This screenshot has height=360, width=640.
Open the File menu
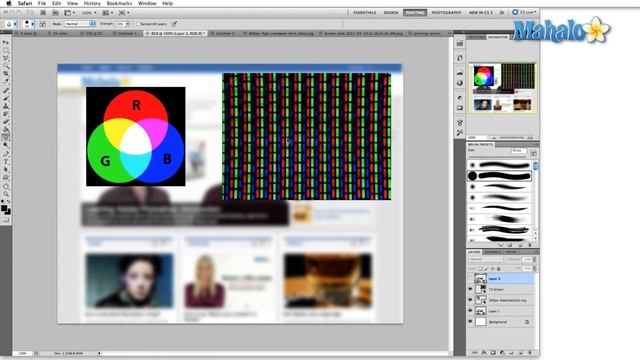click(42, 3)
